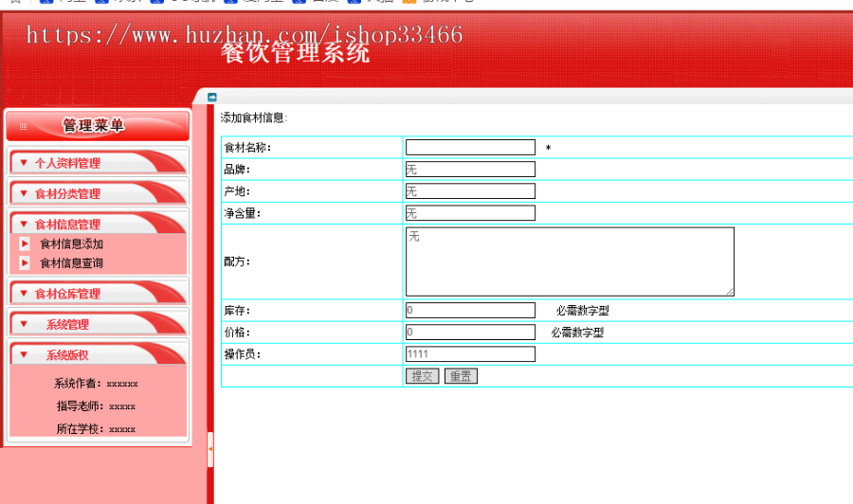The width and height of the screenshot is (853, 504).
Task: Focus the 净含量 input field
Action: coord(470,212)
